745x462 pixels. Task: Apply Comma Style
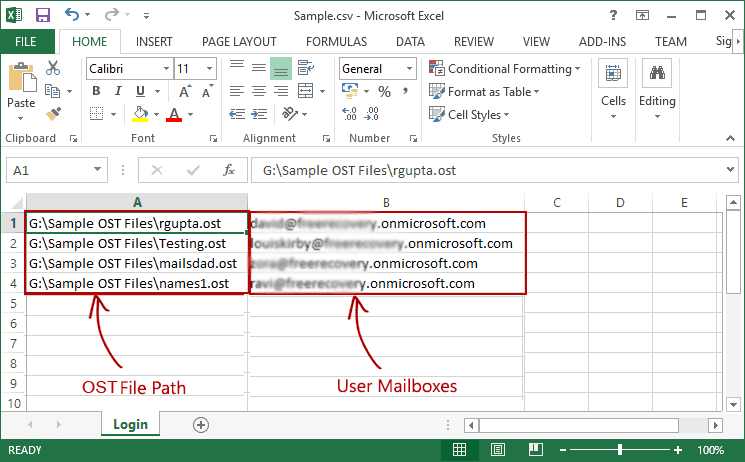coord(405,91)
